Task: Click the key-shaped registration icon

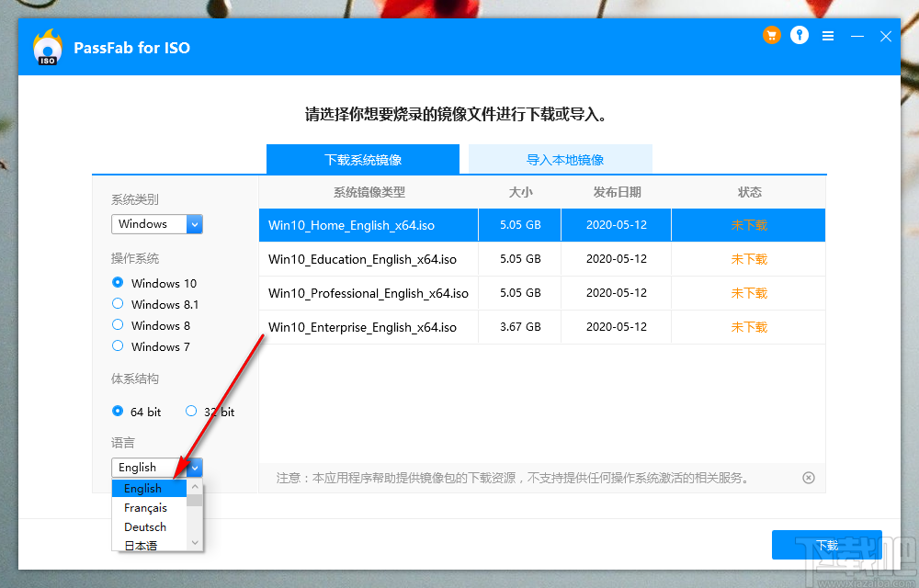Action: pos(799,35)
